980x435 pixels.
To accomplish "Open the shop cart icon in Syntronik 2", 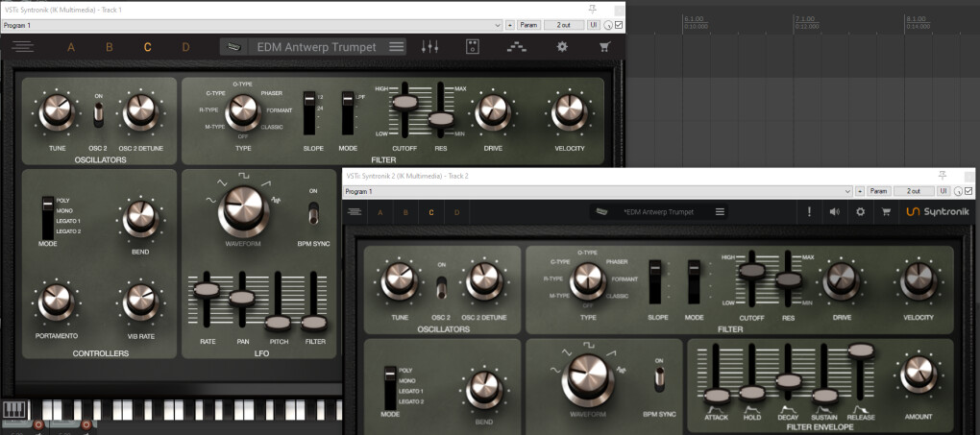I will (x=886, y=212).
